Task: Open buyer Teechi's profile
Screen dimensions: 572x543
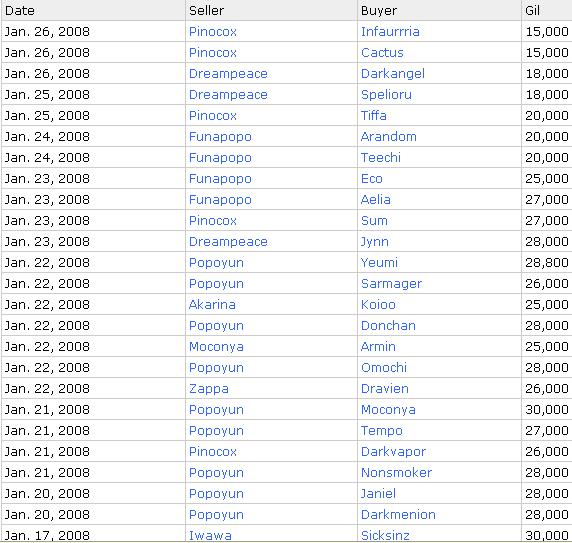Action: pos(380,158)
